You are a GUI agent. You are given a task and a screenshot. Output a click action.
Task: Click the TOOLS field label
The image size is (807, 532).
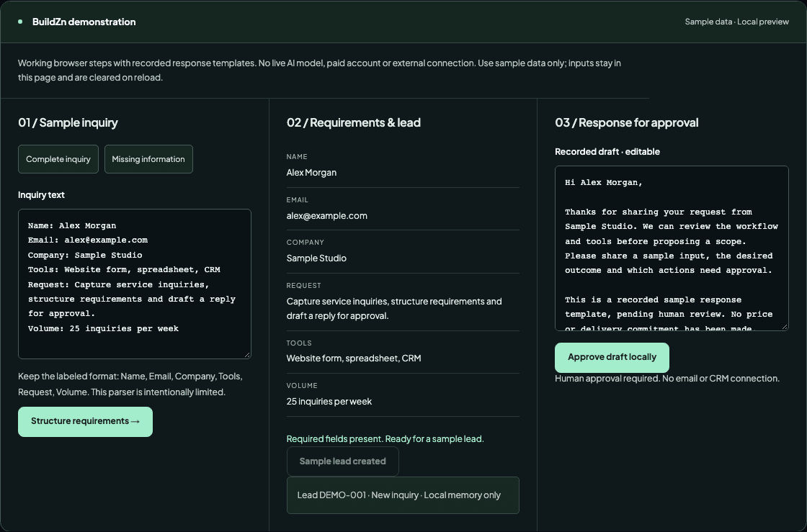click(299, 343)
